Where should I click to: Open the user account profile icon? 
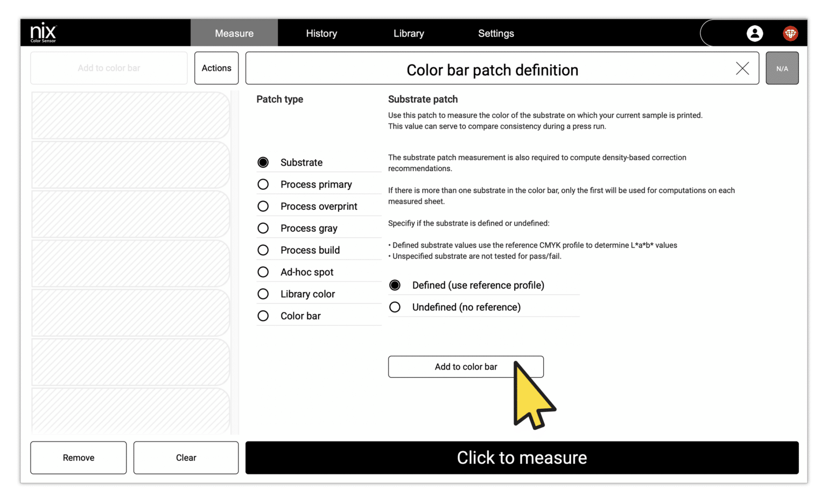coord(755,33)
